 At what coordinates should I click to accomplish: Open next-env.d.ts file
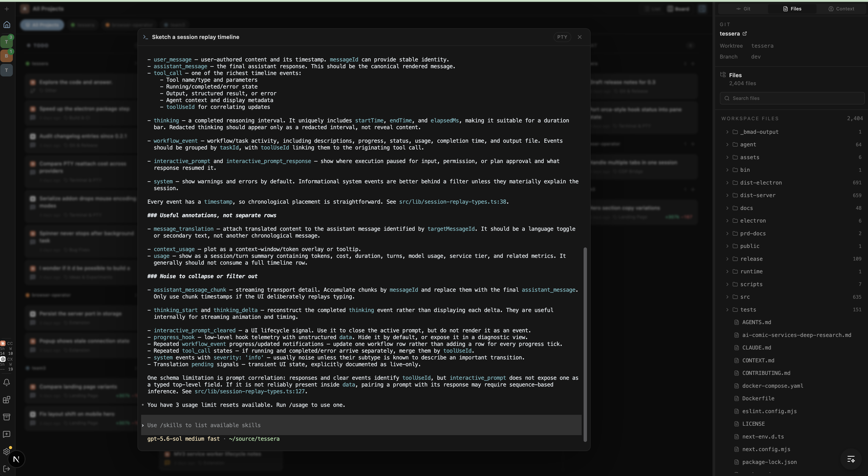click(763, 437)
